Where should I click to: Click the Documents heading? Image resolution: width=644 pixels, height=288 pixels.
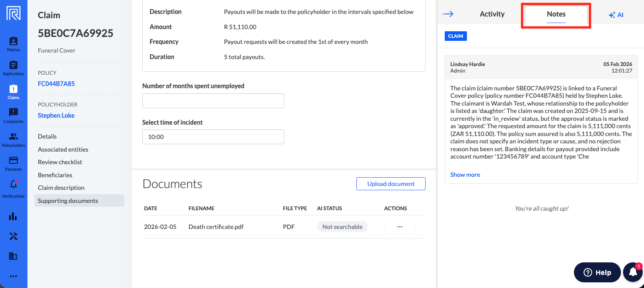tap(172, 184)
